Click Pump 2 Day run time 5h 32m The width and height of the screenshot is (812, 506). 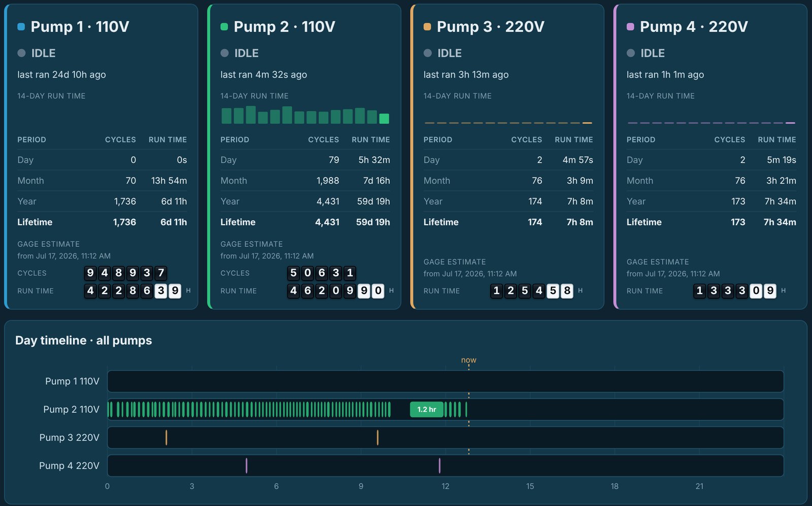coord(374,160)
